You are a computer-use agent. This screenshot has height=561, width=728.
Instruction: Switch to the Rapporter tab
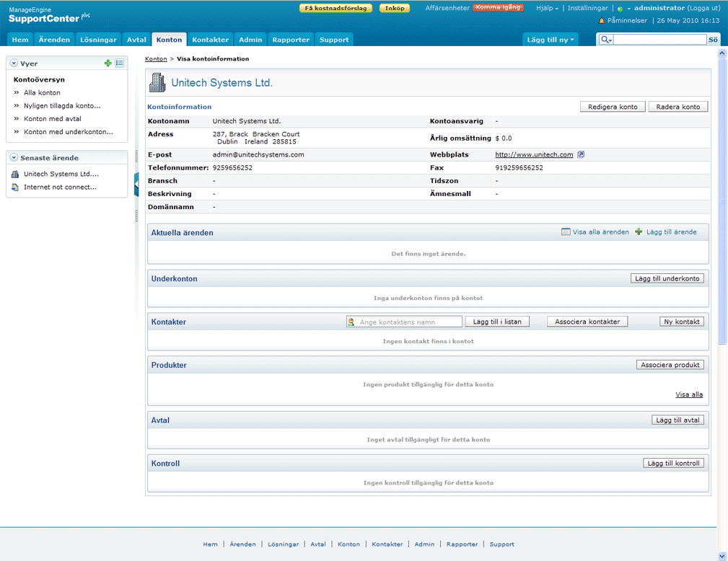pos(291,40)
